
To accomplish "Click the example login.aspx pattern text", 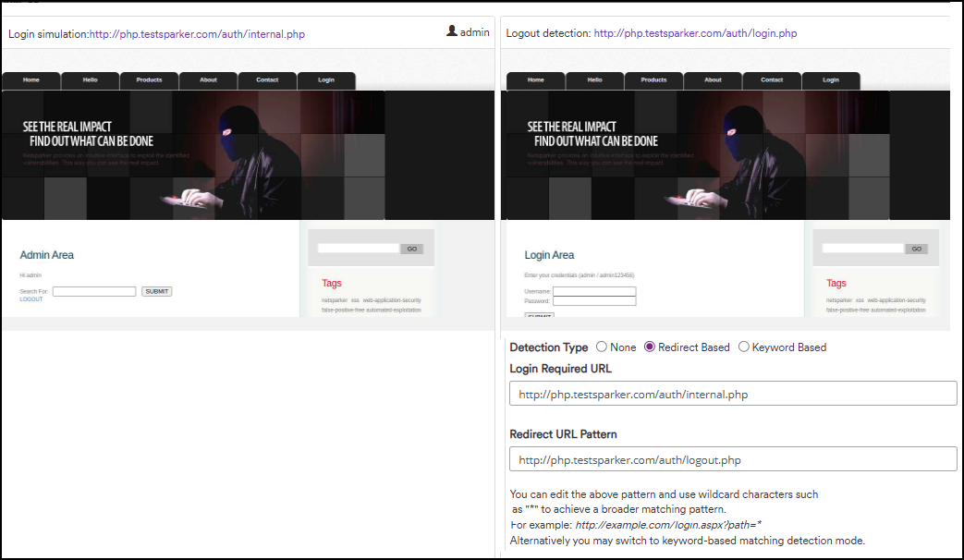I will (668, 525).
